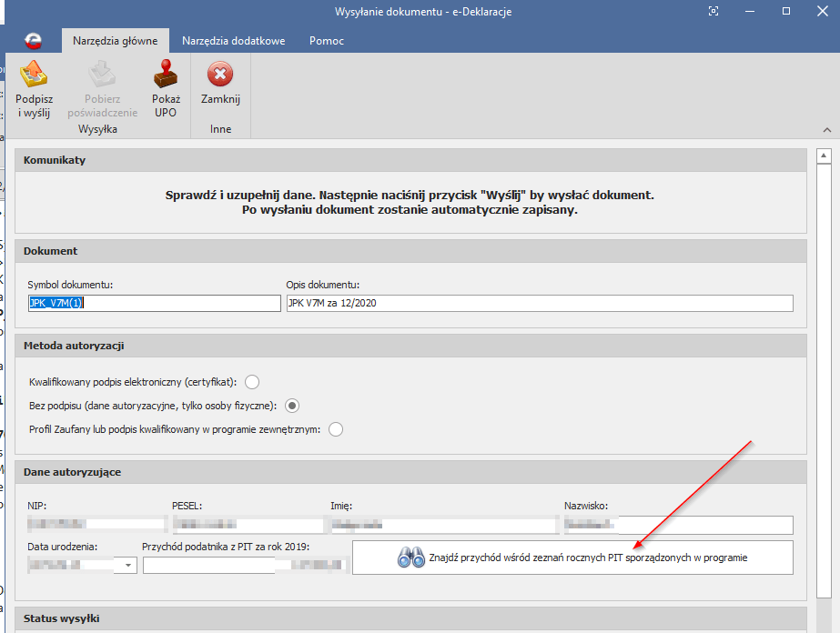Click the Pobierz poświadczenie icon
Image resolution: width=840 pixels, height=633 pixels.
pos(102,75)
